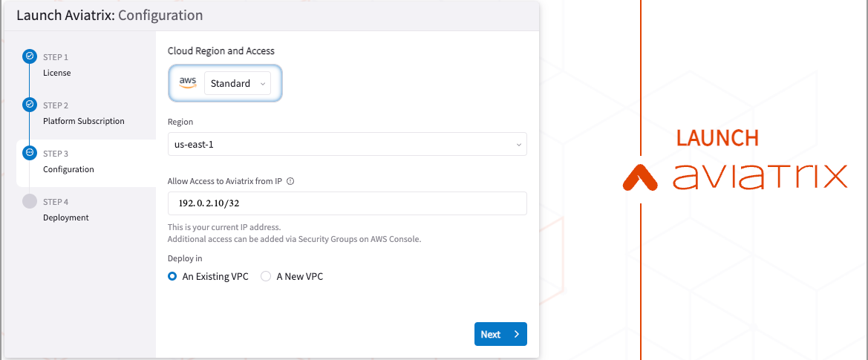Click the Aviatrix logo on the right

(x=734, y=177)
